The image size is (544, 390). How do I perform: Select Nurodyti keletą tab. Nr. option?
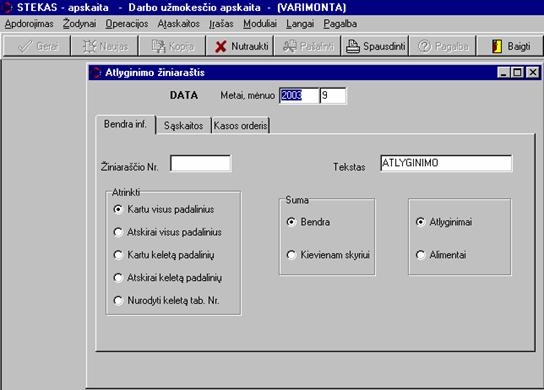click(166, 300)
